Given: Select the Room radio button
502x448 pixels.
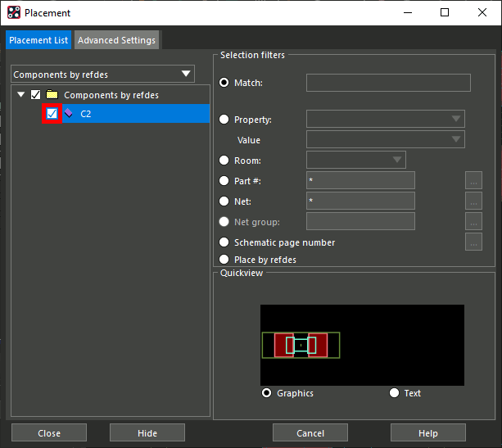Looking at the screenshot, I should pyautogui.click(x=224, y=160).
